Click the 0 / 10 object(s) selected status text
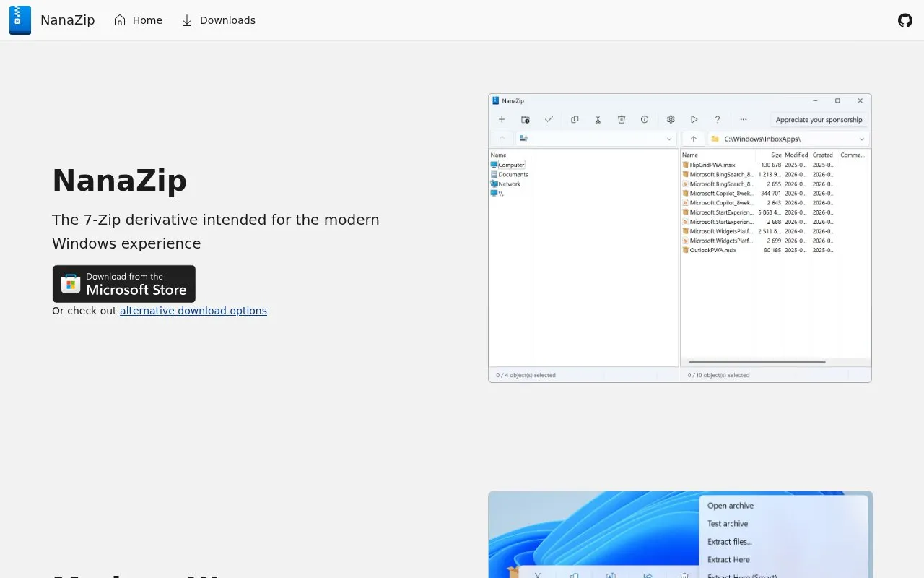Screen dimensions: 924x578 (x=718, y=375)
